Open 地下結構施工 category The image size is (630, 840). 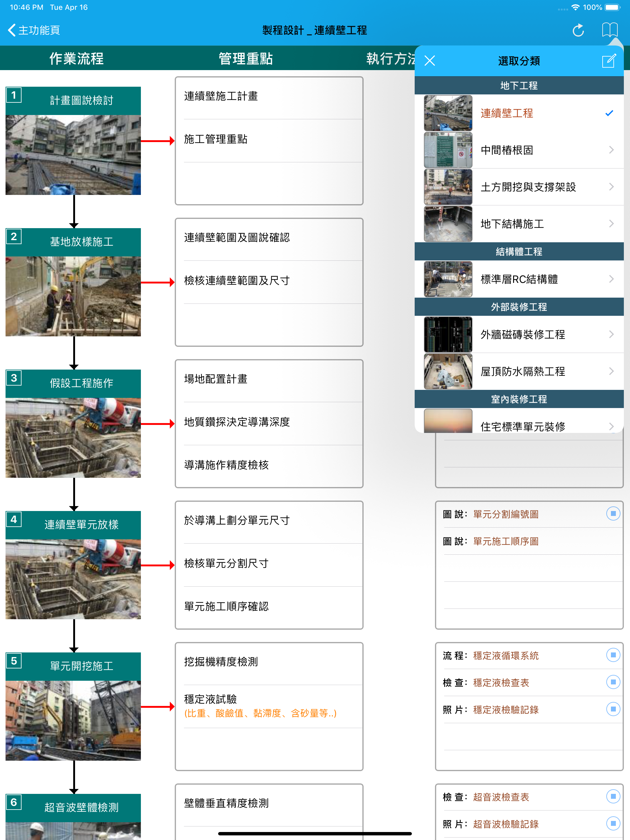coord(519,224)
